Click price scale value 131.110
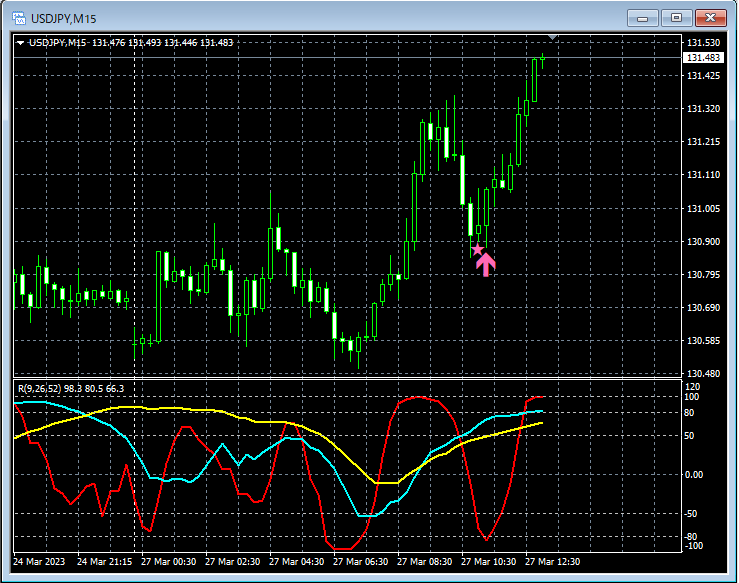This screenshot has width=739, height=583. [704, 175]
